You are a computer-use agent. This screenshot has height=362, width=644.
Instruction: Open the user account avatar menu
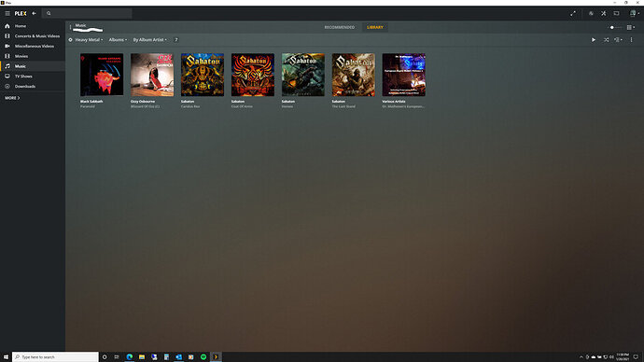click(634, 13)
